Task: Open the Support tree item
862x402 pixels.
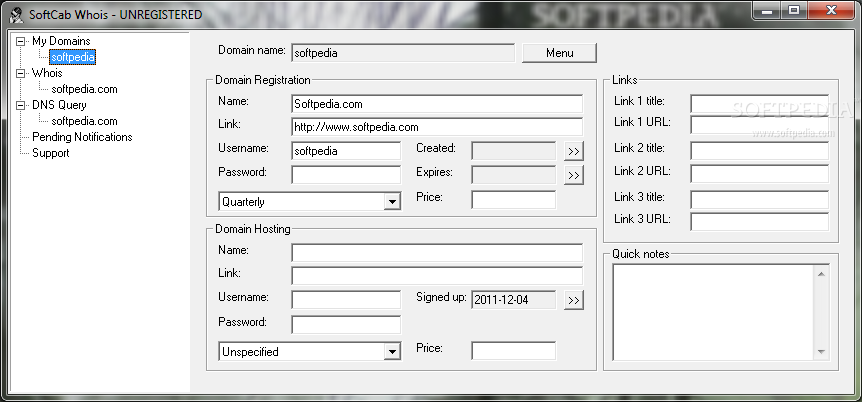Action: pos(51,153)
